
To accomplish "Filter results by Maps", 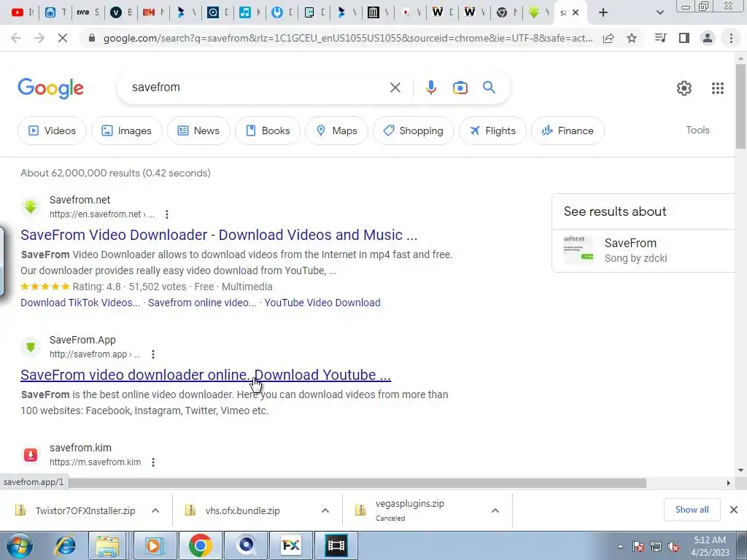I will coord(337,131).
